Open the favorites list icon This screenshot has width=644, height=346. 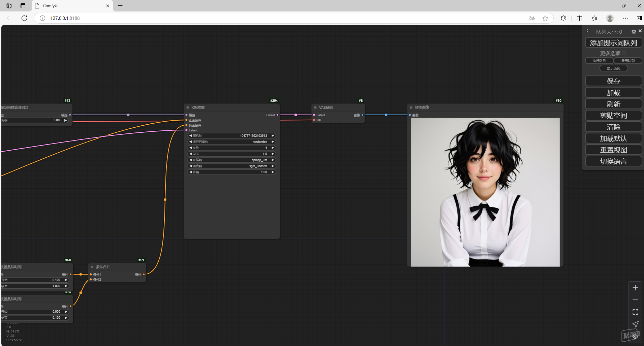click(x=594, y=18)
